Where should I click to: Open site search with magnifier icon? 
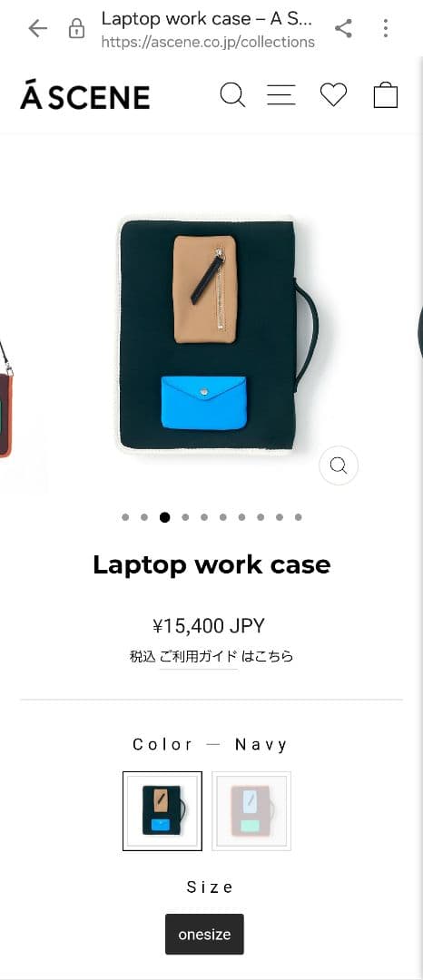tap(232, 95)
